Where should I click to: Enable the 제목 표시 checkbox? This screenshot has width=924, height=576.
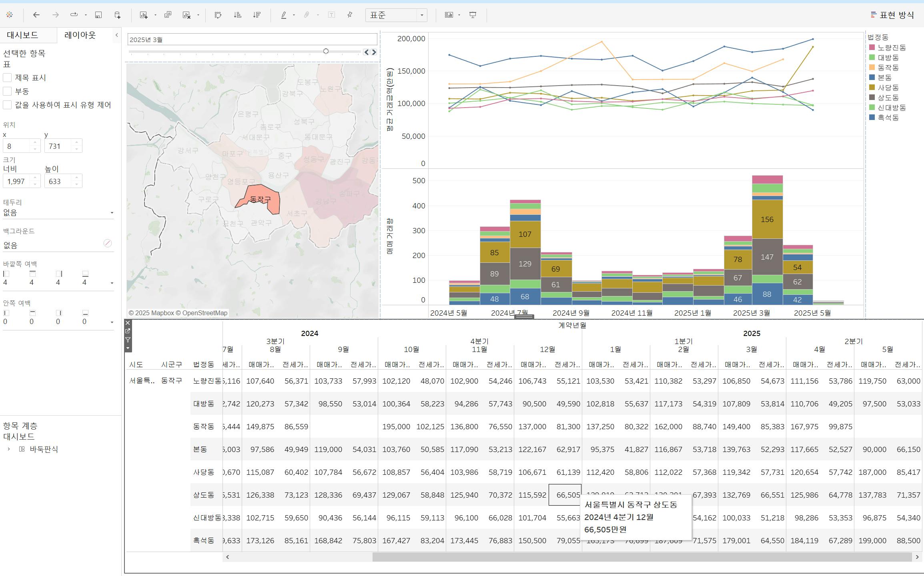(x=7, y=78)
